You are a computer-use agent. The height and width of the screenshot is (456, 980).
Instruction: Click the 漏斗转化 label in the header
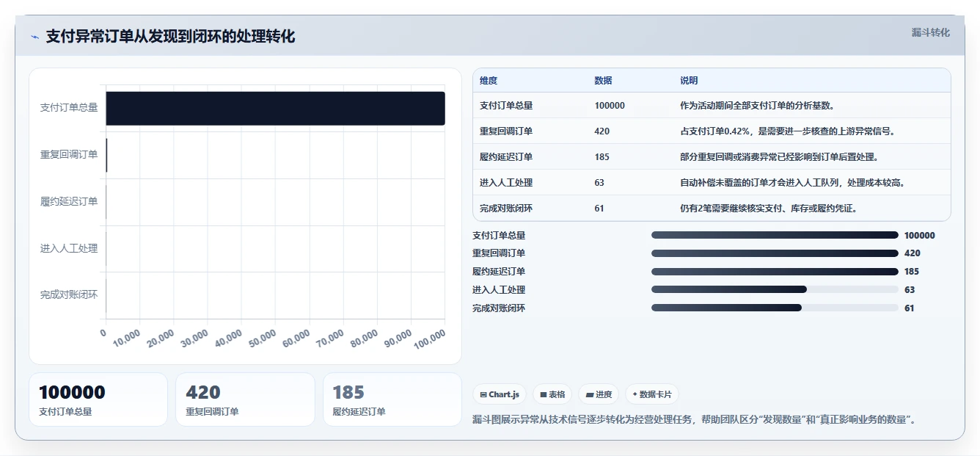pos(930,33)
